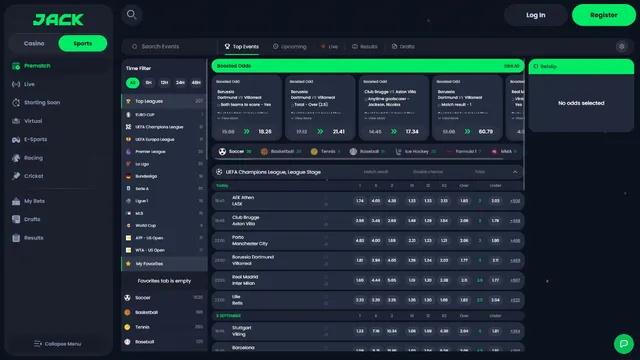Screen dimensions: 640x360
Task: Open the Betslip panel header
Action: [581, 66]
